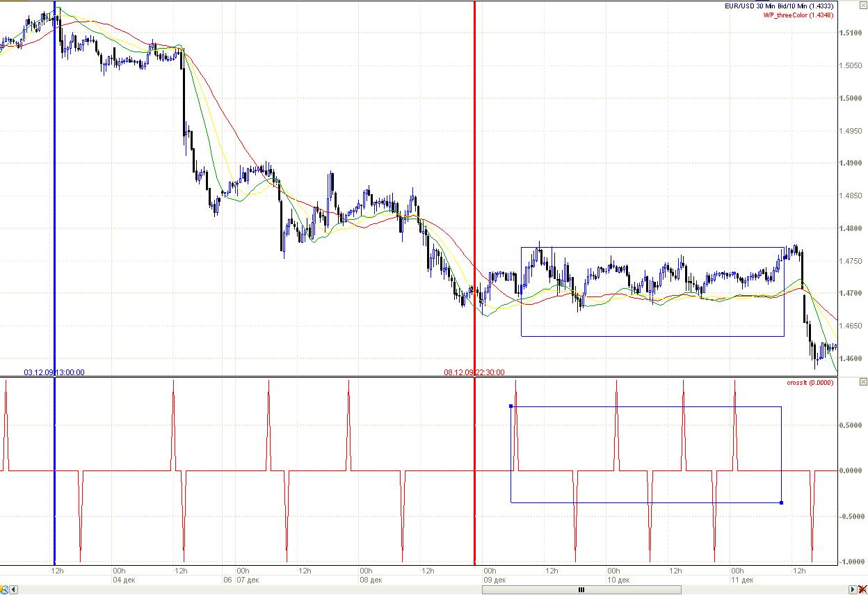The width and height of the screenshot is (868, 595).
Task: Click the 08.12.09 22:30:00 date label
Action: tap(474, 372)
